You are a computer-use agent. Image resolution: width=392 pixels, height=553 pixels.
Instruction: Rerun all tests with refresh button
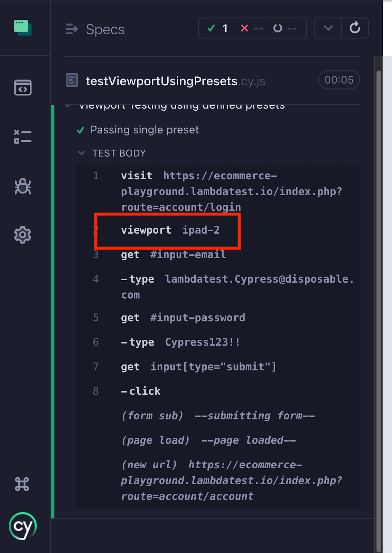pos(355,28)
